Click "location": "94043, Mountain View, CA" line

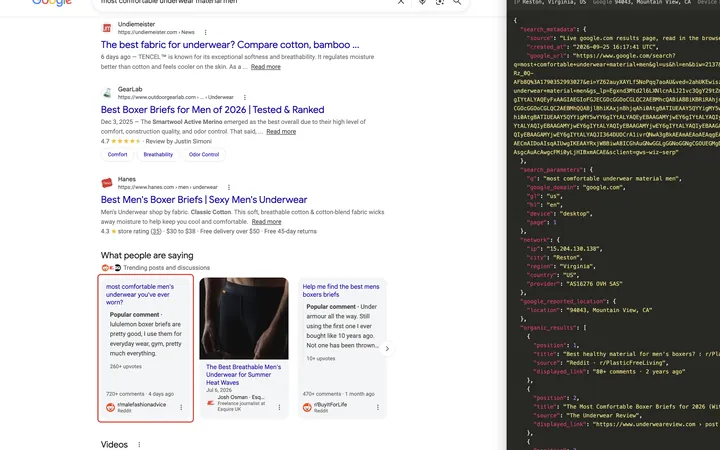pyautogui.click(x=589, y=310)
